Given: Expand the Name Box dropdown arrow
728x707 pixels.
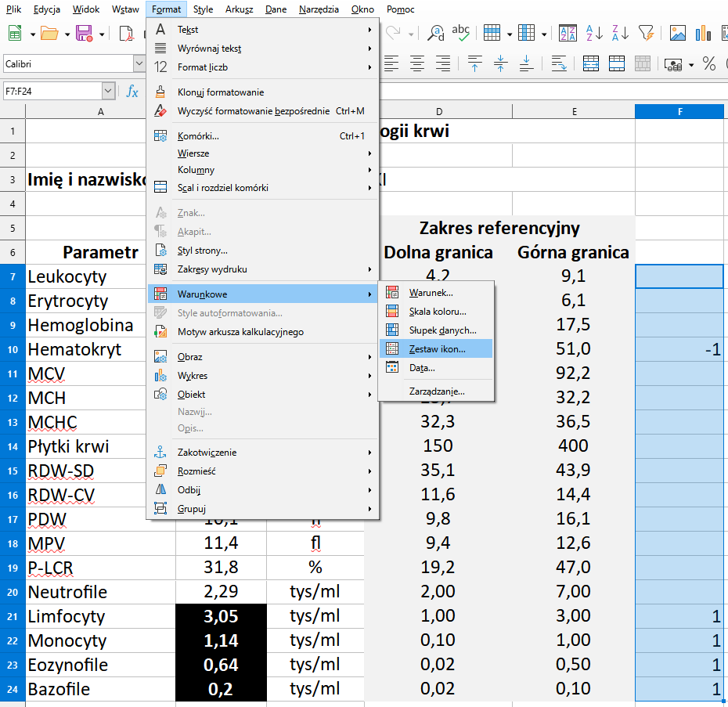Looking at the screenshot, I should (x=108, y=92).
